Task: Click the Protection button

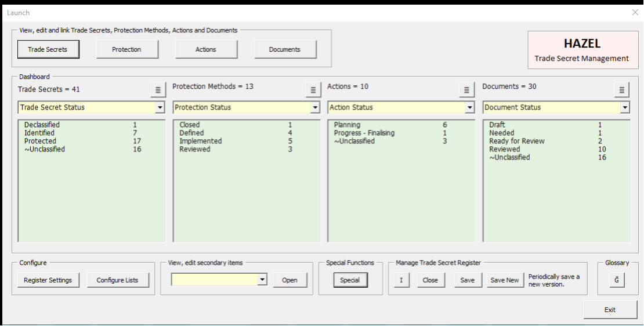Action: point(127,49)
